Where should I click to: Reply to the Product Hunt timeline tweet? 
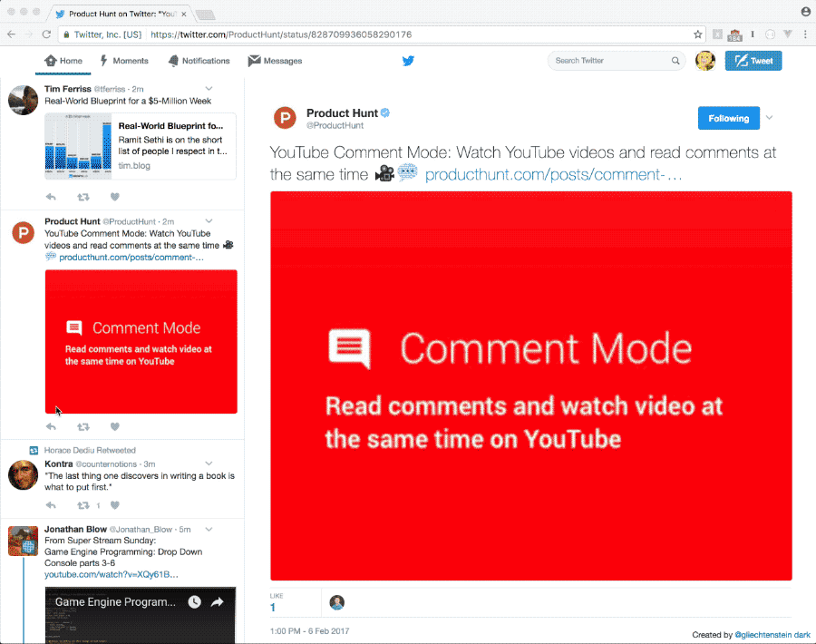point(51,427)
